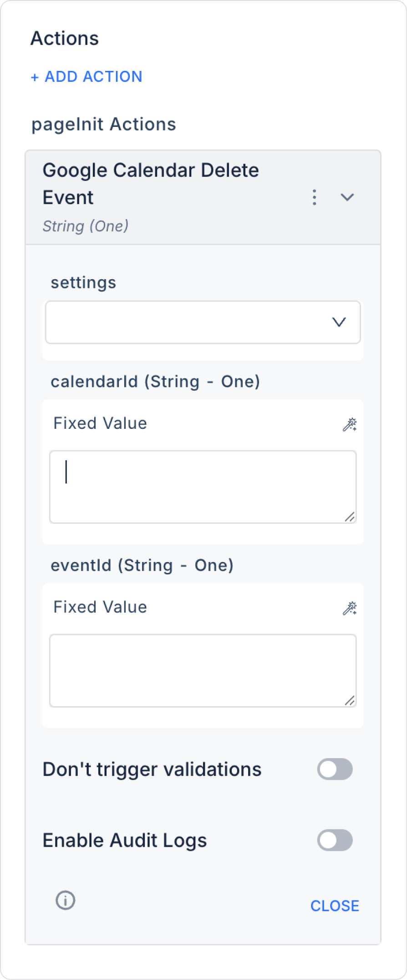The width and height of the screenshot is (407, 980).
Task: Collapse the Google Calendar Delete Event card
Action: pos(347,197)
